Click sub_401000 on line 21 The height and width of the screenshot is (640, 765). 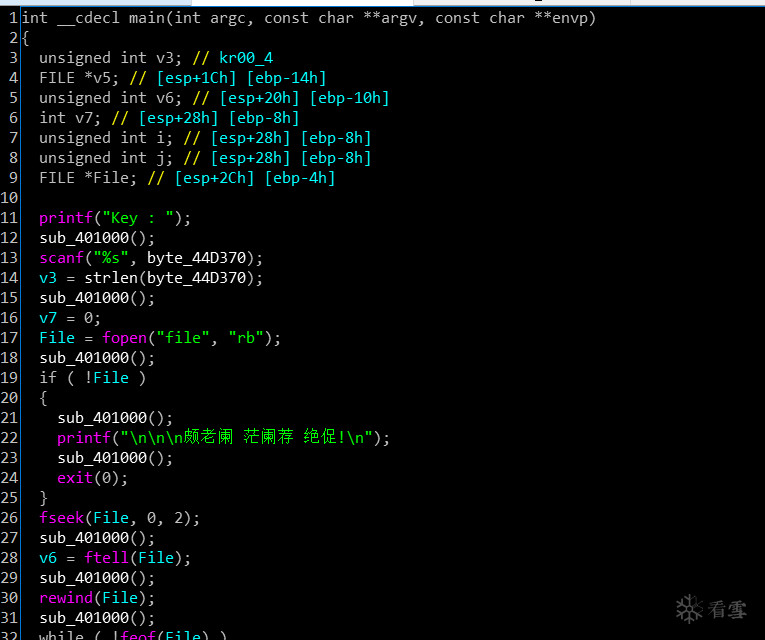[x=102, y=418]
